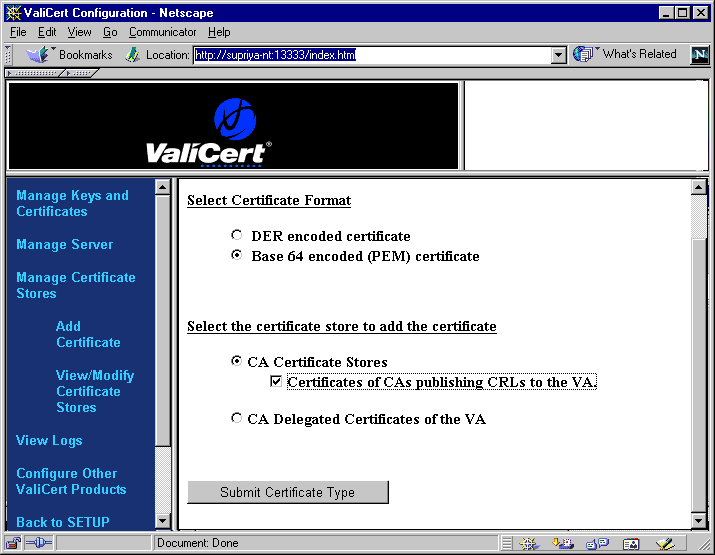Select DER encoded certificate radio button
The image size is (715, 555).
click(x=236, y=235)
